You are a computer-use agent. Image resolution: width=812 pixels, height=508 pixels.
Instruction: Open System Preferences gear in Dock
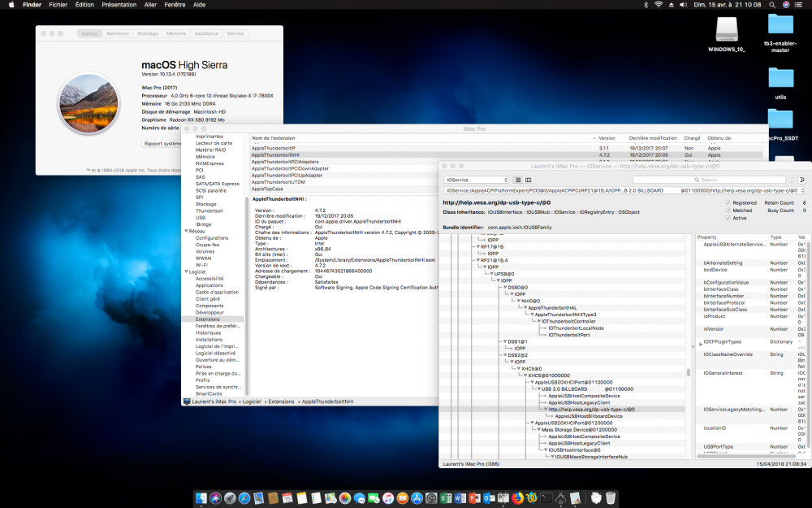pos(431,499)
